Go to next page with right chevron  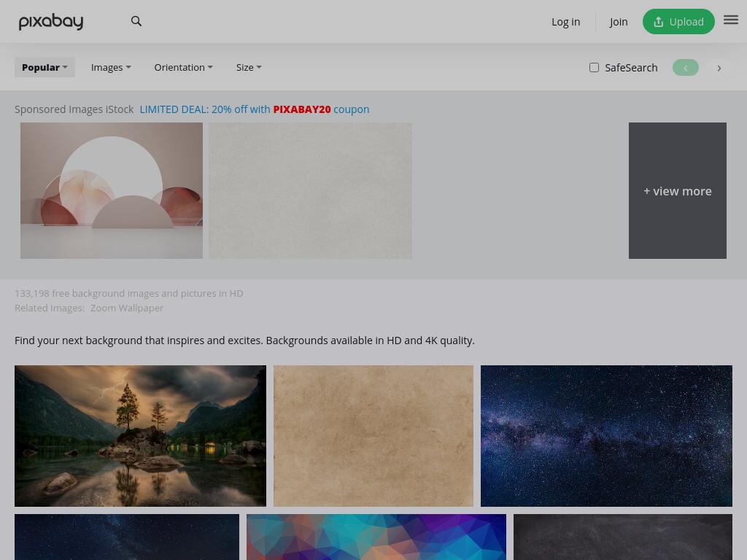[719, 68]
